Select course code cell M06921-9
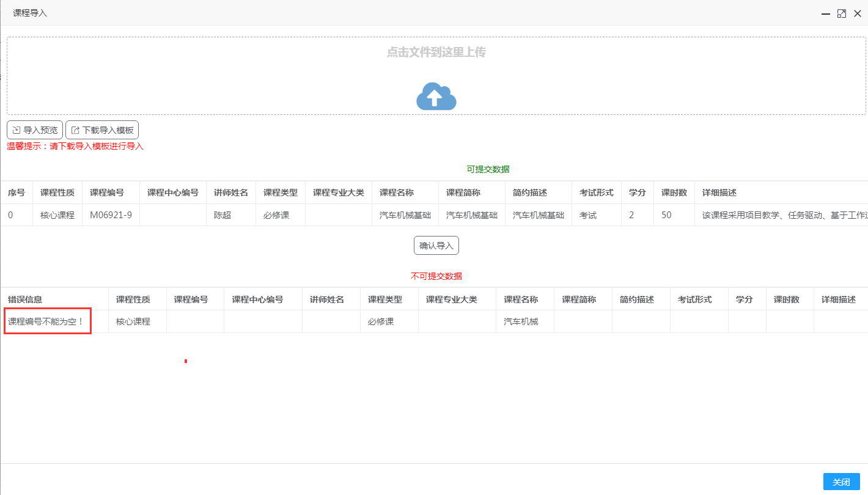 click(x=111, y=215)
